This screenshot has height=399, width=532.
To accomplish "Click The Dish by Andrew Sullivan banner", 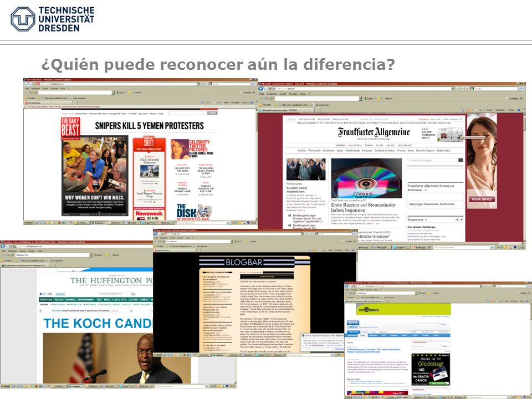I will (194, 212).
